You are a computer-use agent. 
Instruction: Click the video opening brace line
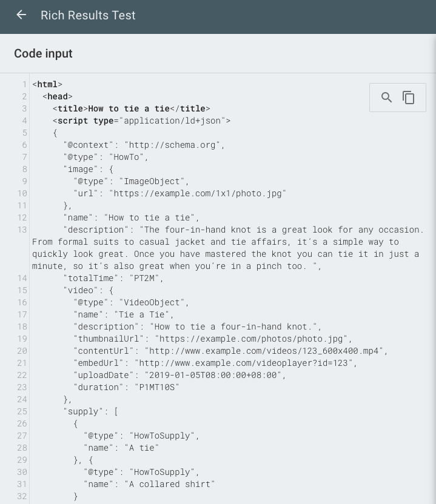pyautogui.click(x=89, y=290)
